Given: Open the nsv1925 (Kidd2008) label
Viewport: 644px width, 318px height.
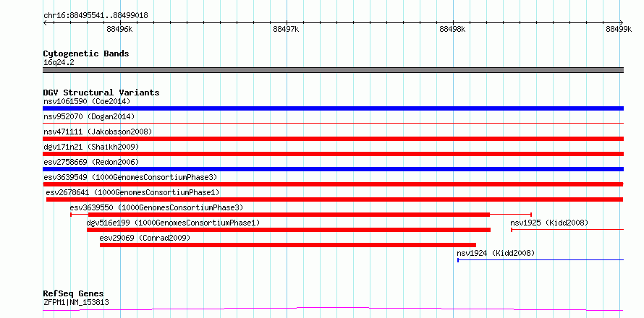Looking at the screenshot, I should coord(549,223).
